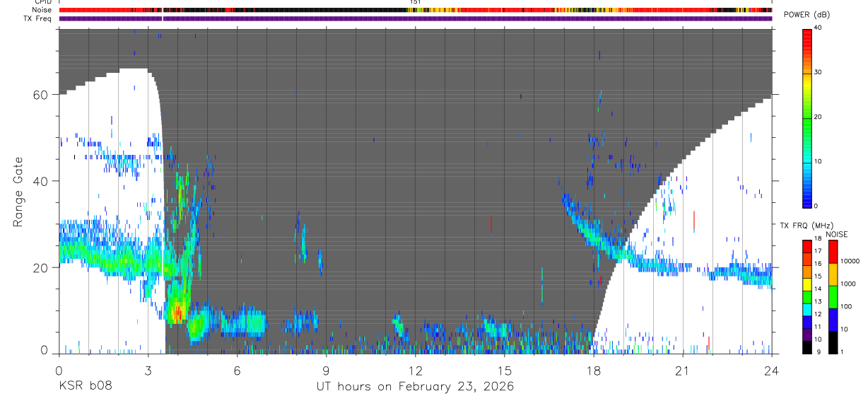
Task: Click the "TX FRQ (MHz)" legend title
Action: [x=805, y=226]
